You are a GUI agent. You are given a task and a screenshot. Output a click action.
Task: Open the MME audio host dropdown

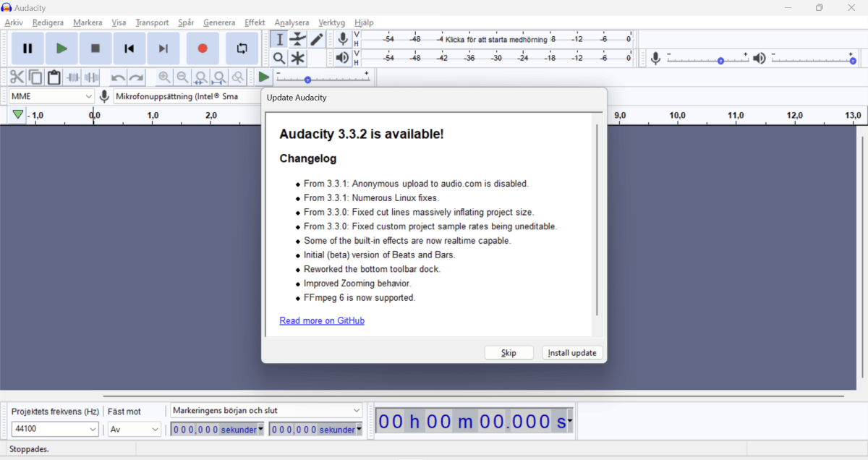click(x=51, y=96)
